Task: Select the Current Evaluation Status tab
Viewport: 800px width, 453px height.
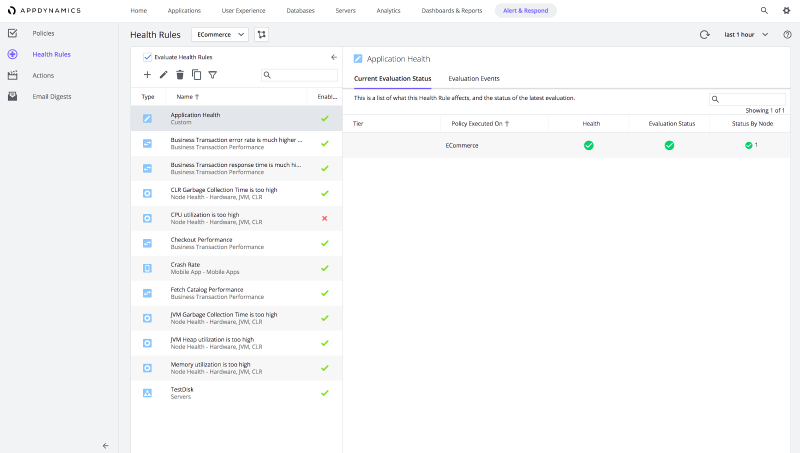Action: (x=392, y=79)
